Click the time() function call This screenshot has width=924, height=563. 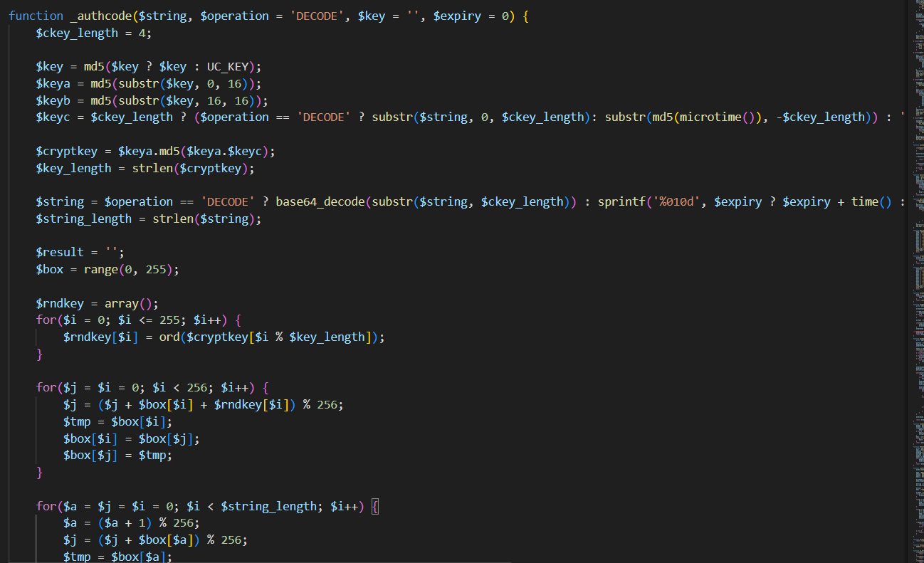tap(867, 201)
